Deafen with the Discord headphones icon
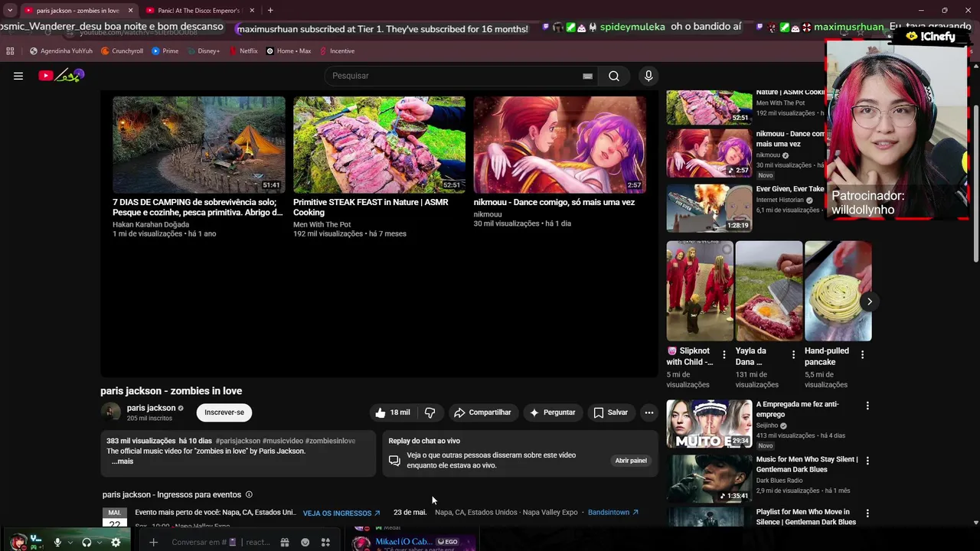 click(x=87, y=543)
